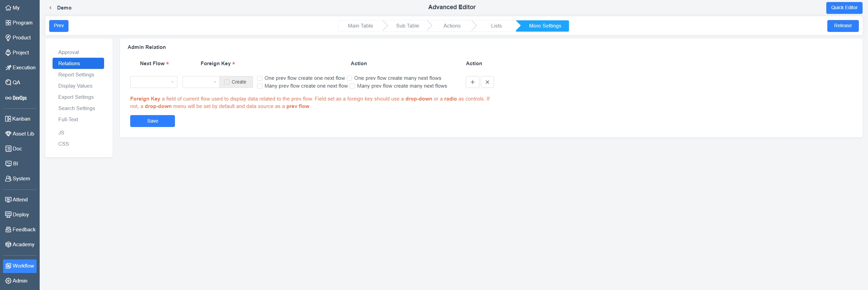Viewport: 868px width, 290px height.
Task: Click the Kanban icon in sidebar
Action: click(8, 119)
